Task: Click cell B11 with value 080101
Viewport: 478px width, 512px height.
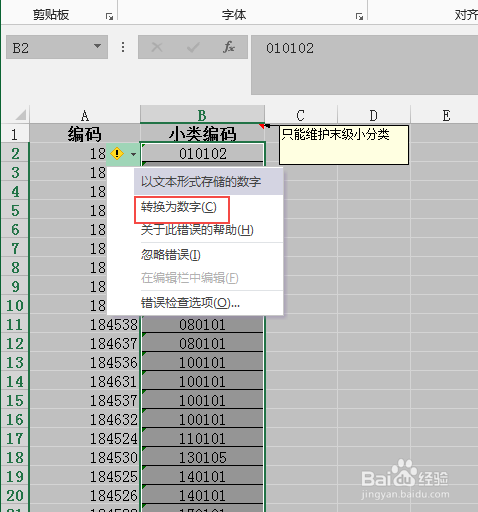Action: (202, 325)
